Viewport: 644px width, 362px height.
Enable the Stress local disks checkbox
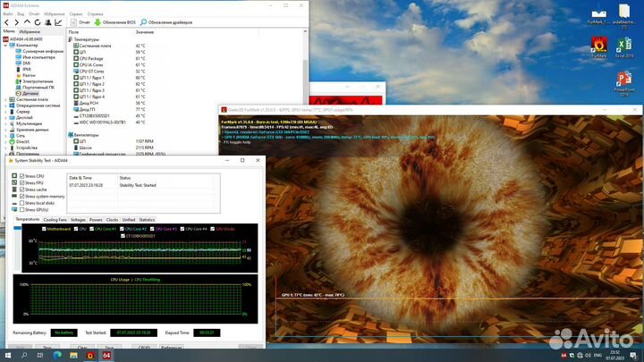coord(22,203)
